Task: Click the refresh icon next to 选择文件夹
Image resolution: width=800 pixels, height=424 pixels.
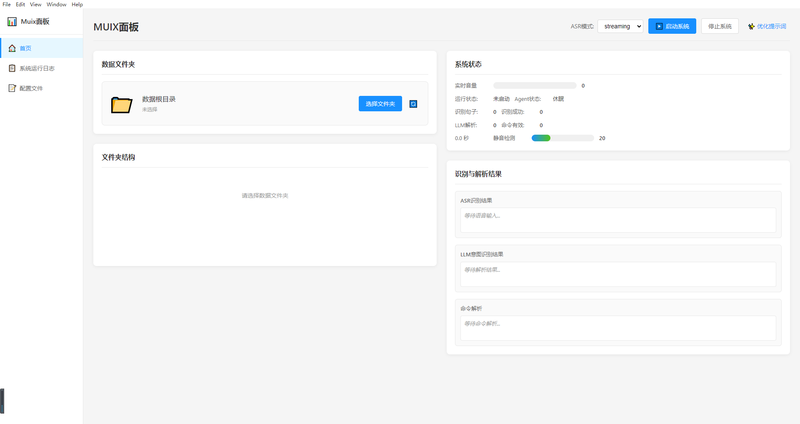Action: click(414, 103)
